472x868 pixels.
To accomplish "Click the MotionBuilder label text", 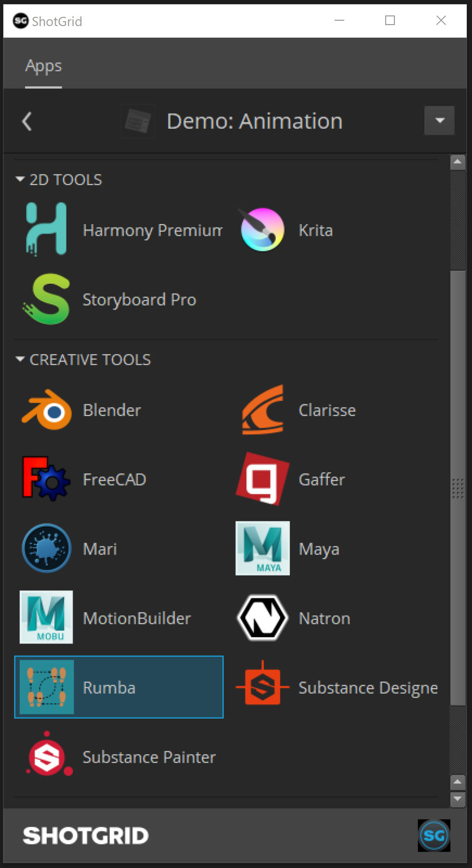I will pyautogui.click(x=137, y=618).
